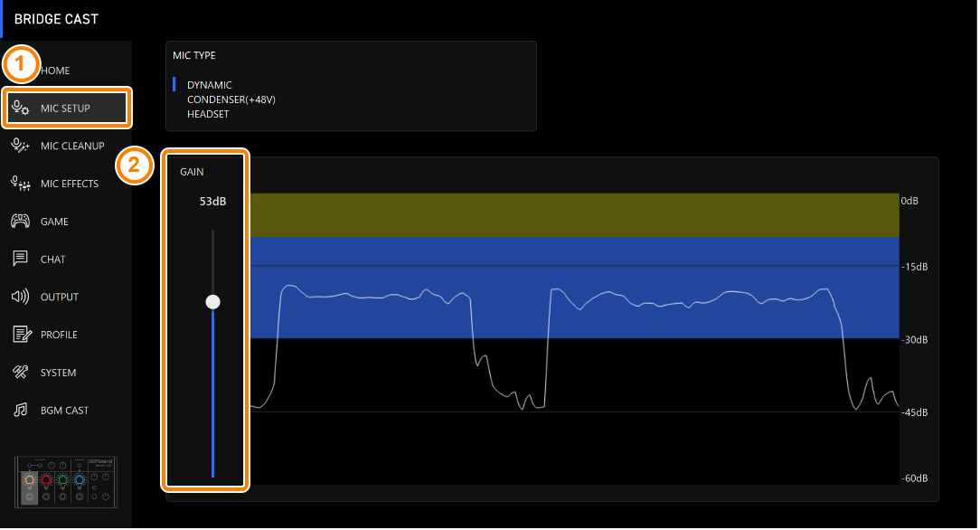Click the MIC SETUP microphone gear icon
This screenshot has height=530, width=980.
pos(20,109)
